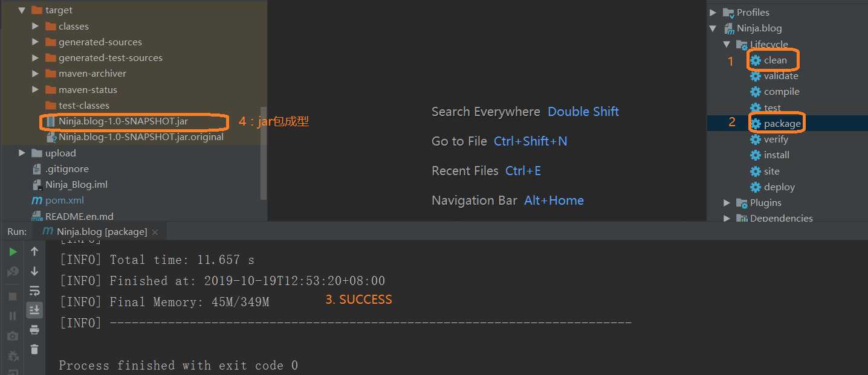Expand the Maven Plugins node
Image resolution: width=868 pixels, height=375 pixels.
727,203
